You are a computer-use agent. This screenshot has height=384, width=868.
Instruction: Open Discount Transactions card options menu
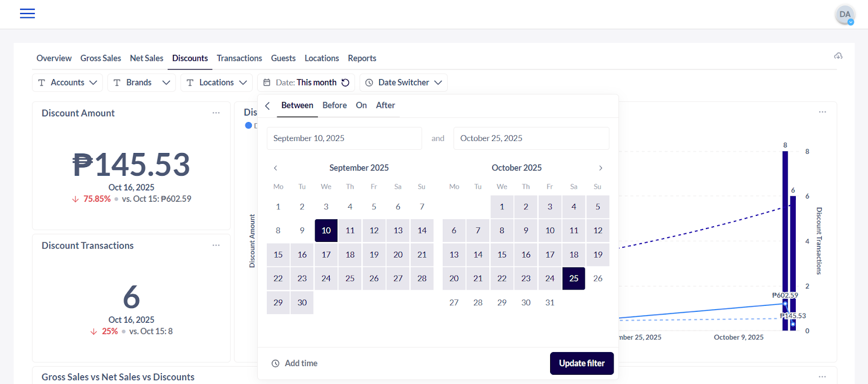tap(216, 245)
